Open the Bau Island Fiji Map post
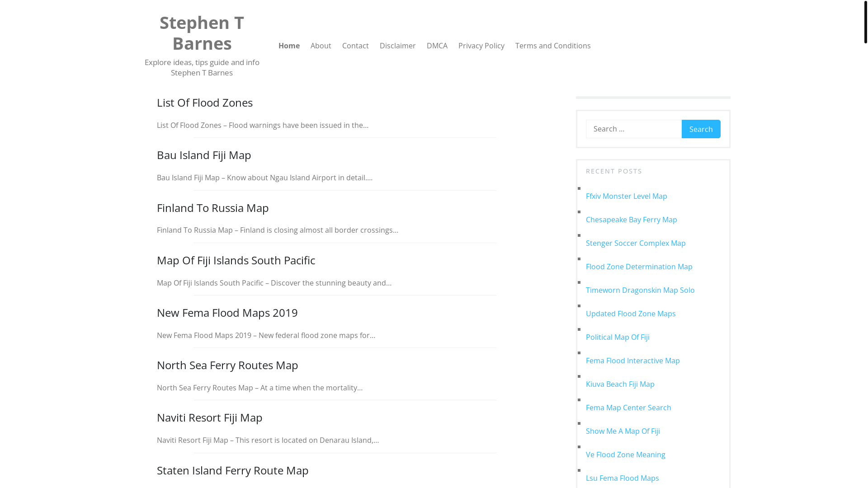The image size is (868, 488). [x=204, y=155]
